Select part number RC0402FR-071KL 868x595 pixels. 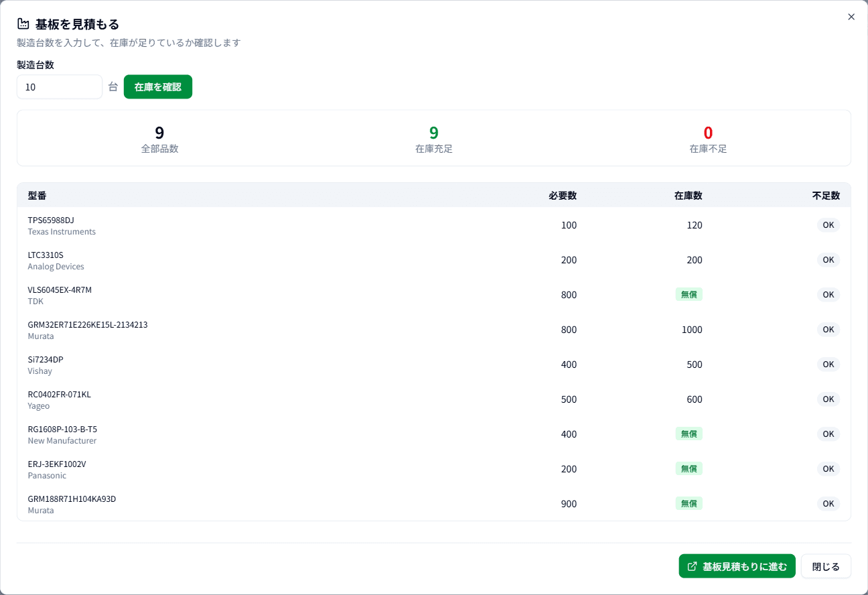59,394
